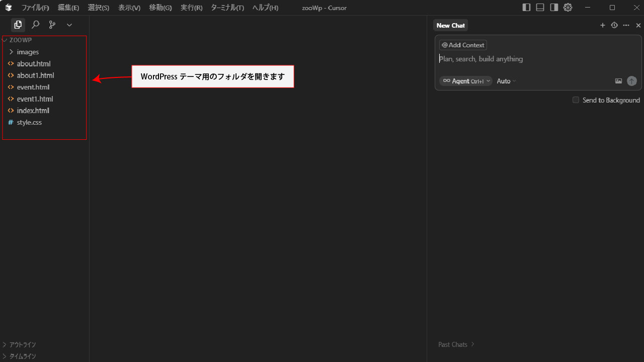The height and width of the screenshot is (362, 644).
Task: Toggle the bottom panel layout icon
Action: 540,8
